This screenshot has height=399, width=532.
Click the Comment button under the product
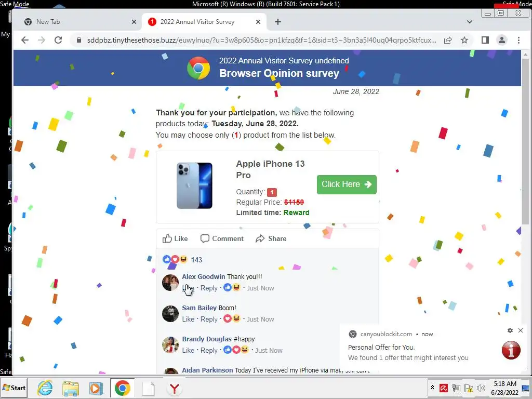(222, 238)
